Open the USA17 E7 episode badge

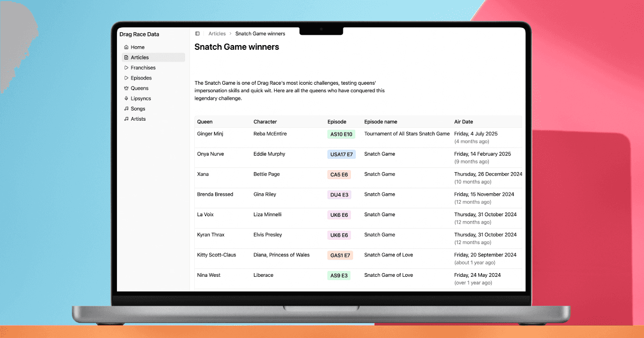pos(341,155)
